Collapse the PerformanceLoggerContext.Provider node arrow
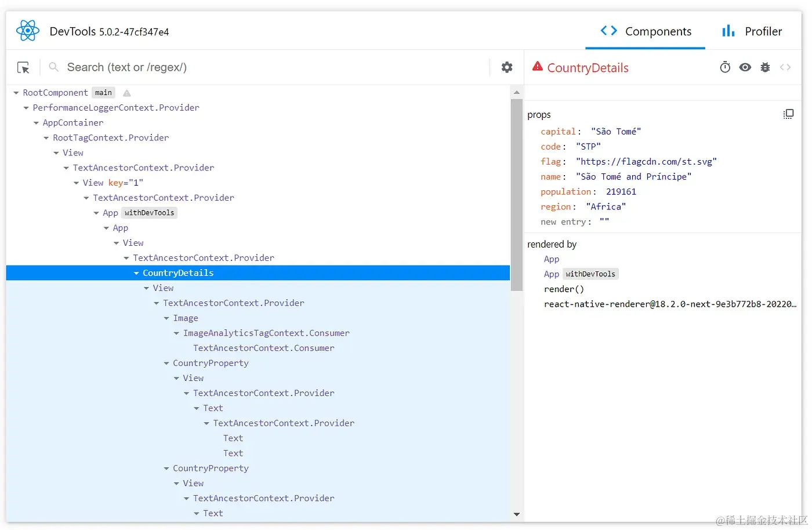Image resolution: width=812 pixels, height=530 pixels. point(26,108)
